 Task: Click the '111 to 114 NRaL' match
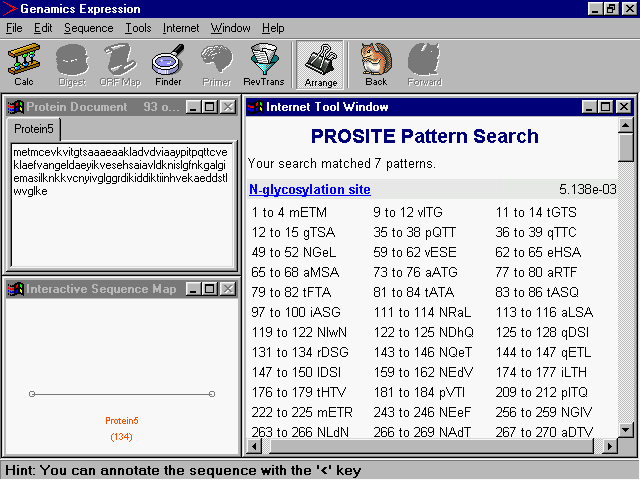click(x=422, y=312)
